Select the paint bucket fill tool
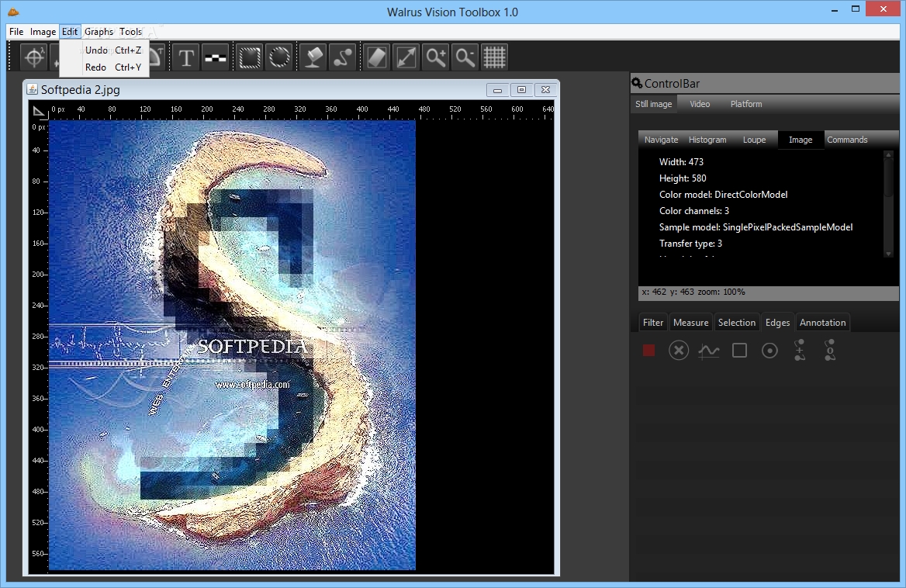This screenshot has height=588, width=906. pos(313,57)
